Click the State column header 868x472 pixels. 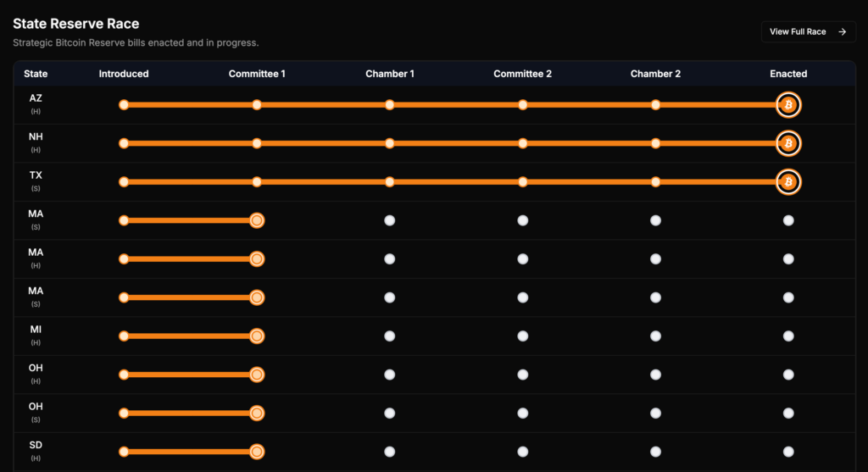[36, 74]
